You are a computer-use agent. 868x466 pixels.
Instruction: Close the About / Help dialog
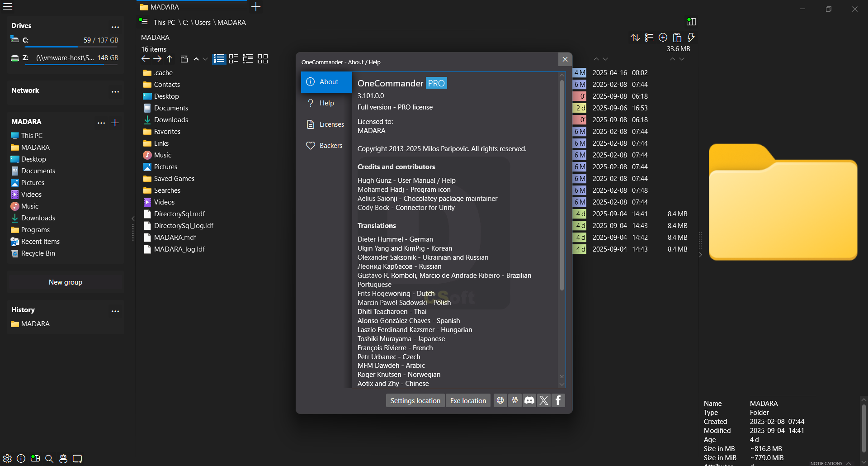pos(565,59)
